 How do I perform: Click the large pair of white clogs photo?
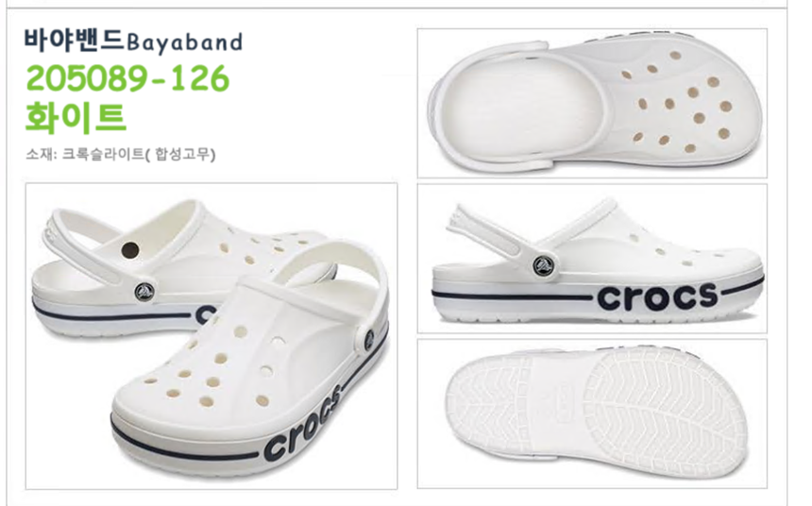pos(211,336)
